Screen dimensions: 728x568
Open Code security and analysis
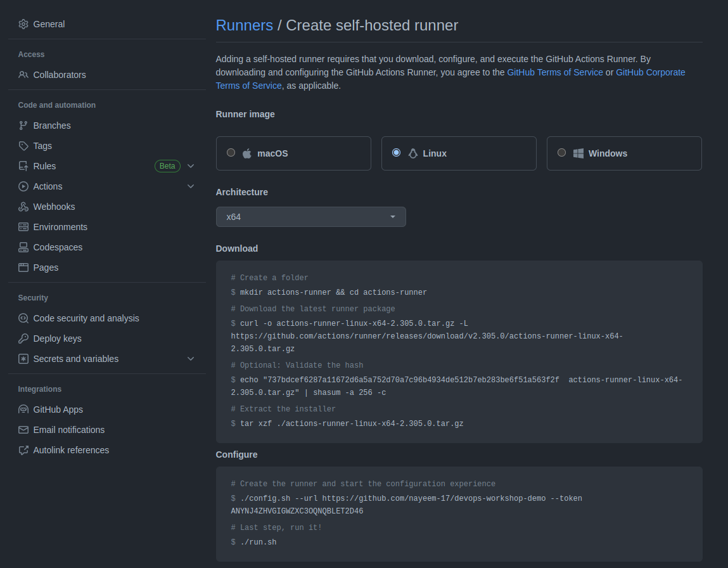(86, 318)
